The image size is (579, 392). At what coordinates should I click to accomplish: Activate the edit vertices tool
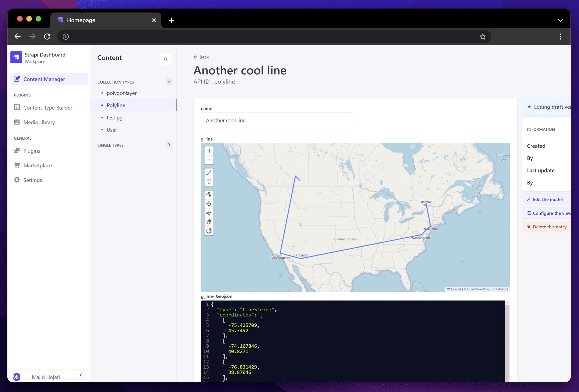[x=209, y=195]
